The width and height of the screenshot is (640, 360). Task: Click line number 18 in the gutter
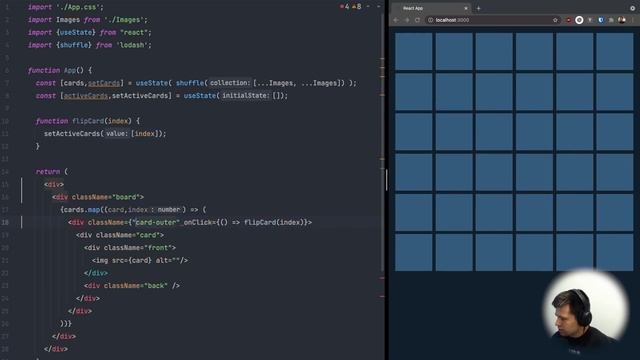[x=5, y=222]
